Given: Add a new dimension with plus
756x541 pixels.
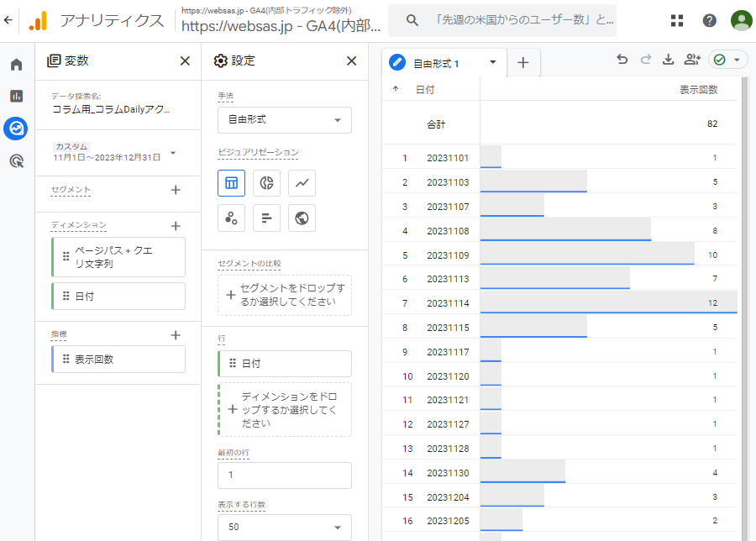Looking at the screenshot, I should click(x=176, y=226).
